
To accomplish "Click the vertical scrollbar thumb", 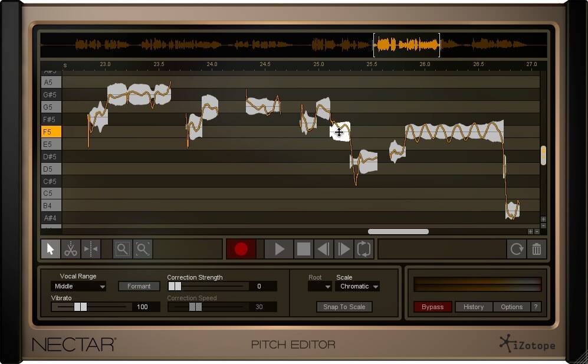I will pyautogui.click(x=543, y=155).
